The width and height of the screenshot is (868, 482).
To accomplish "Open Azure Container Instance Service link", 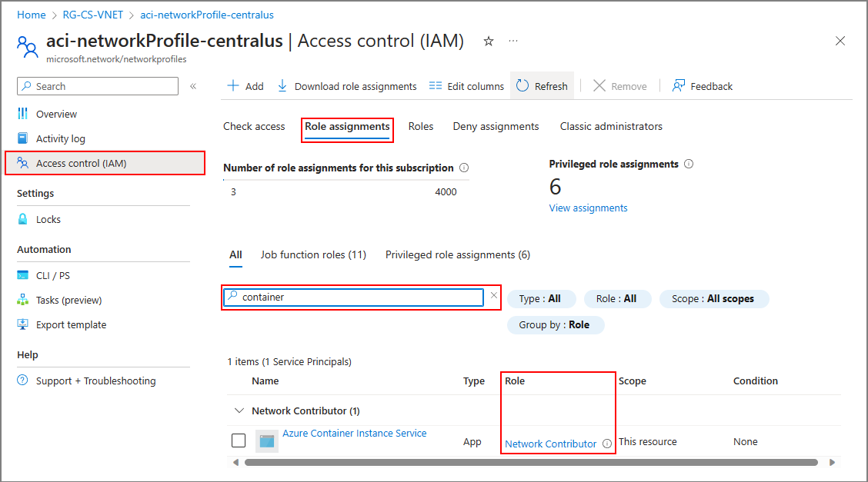I will (x=354, y=434).
